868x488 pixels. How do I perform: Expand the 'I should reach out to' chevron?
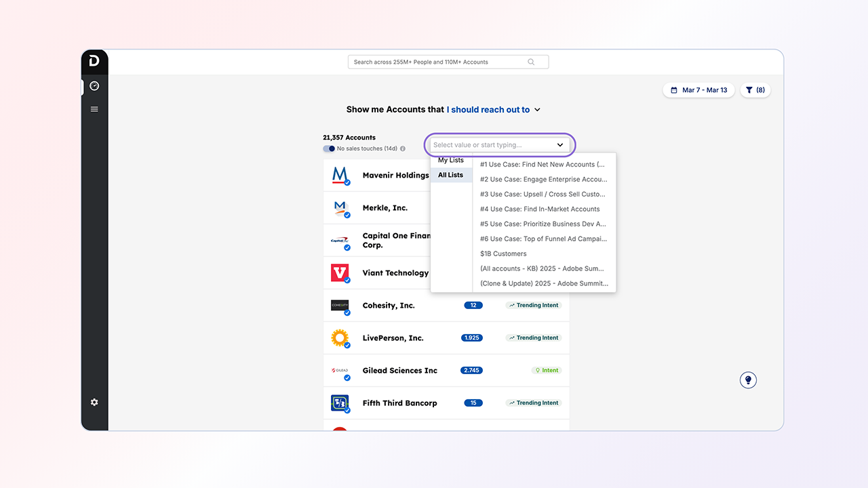(537, 110)
